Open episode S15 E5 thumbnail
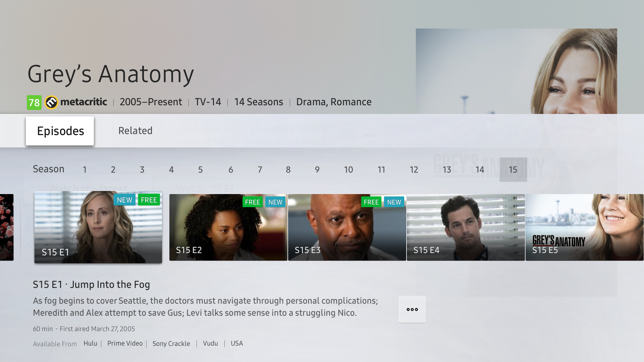Viewport: 644px width, 362px height. (584, 227)
